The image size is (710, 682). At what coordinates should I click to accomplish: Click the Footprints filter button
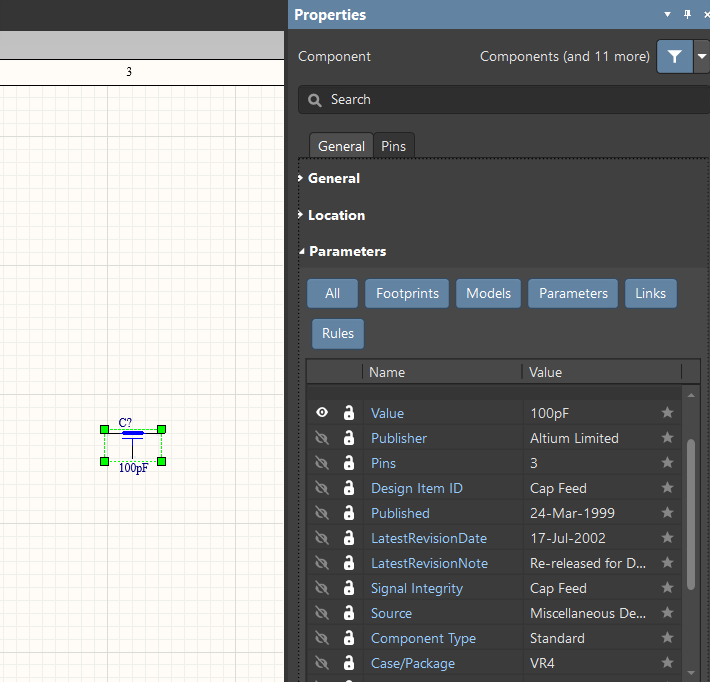(407, 293)
